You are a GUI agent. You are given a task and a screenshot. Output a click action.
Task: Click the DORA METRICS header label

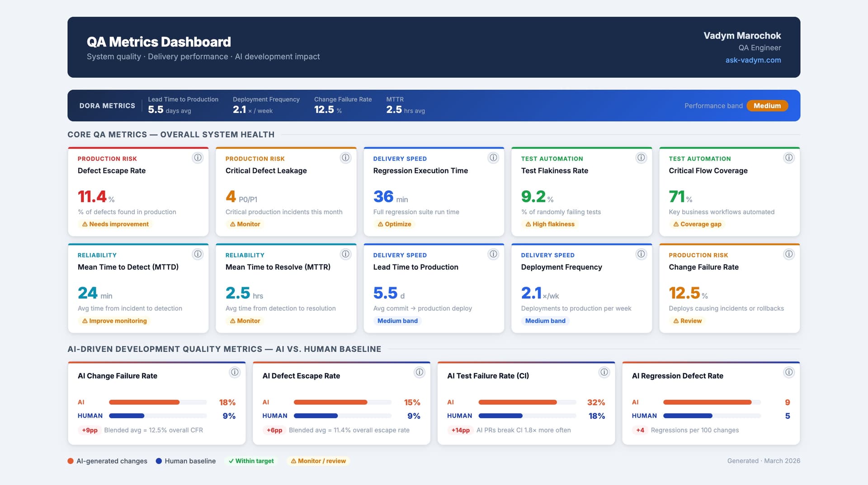107,105
